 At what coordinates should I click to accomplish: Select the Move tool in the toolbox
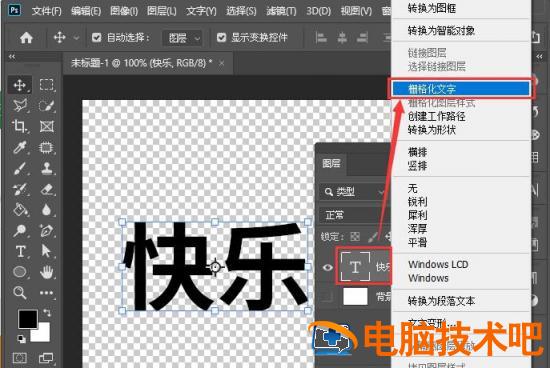point(19,85)
